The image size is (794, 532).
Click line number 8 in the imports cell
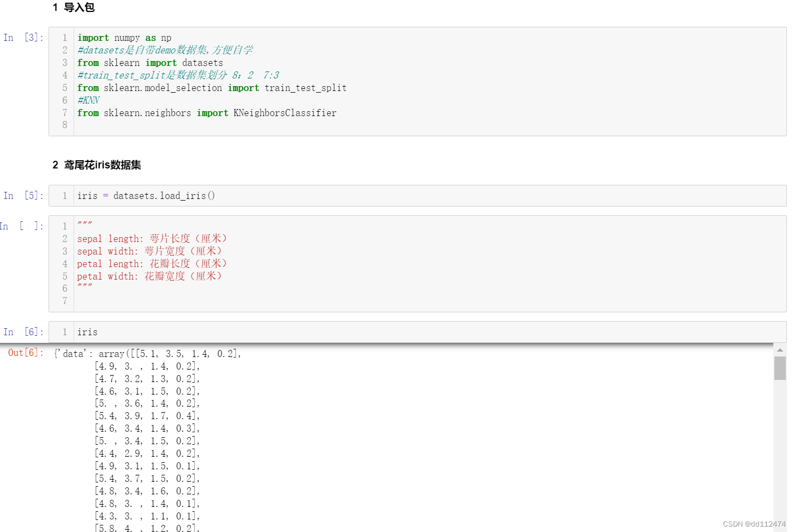pyautogui.click(x=65, y=125)
